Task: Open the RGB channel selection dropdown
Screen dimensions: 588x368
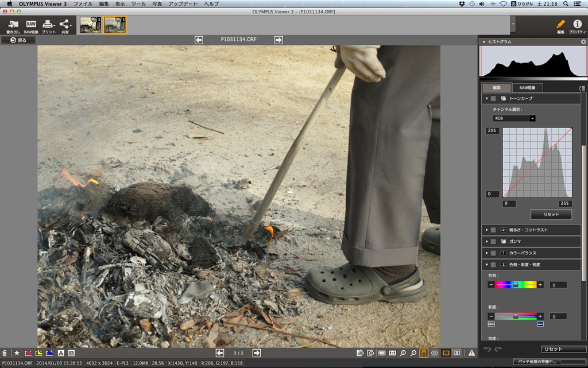Action: (x=514, y=118)
